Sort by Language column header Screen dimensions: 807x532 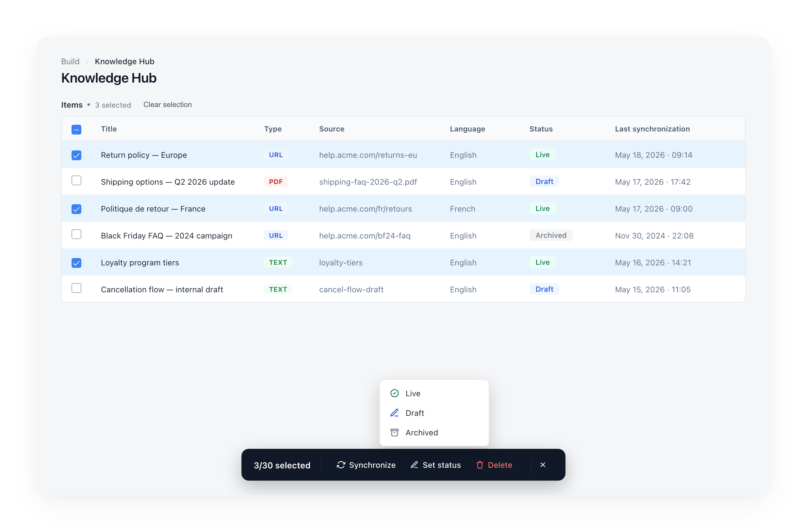coord(467,129)
